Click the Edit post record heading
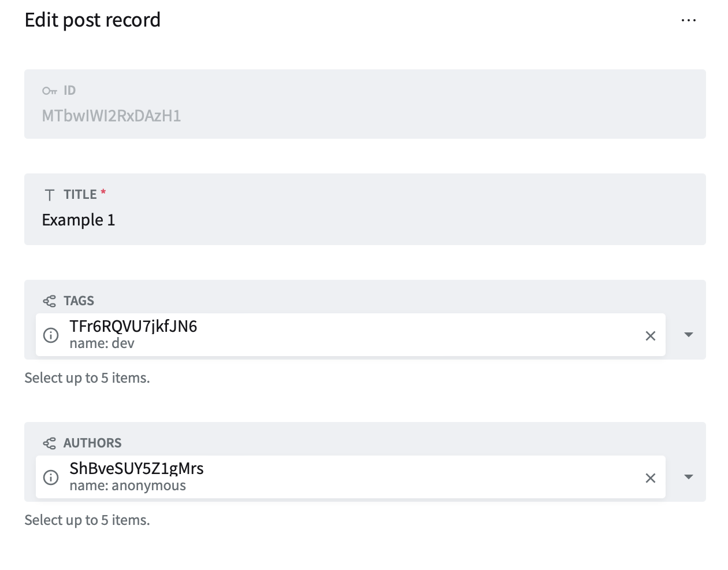Image resolution: width=728 pixels, height=570 pixels. pos(92,20)
